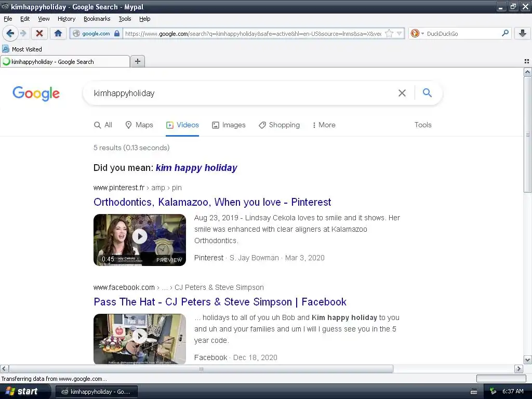
Task: Click the vertical scrollbar thumb
Action: (528, 135)
